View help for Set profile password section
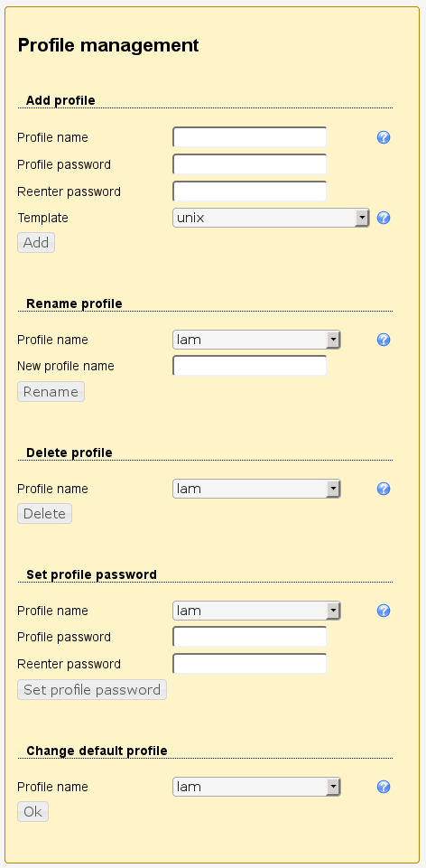The height and width of the screenshot is (868, 426). tap(384, 611)
